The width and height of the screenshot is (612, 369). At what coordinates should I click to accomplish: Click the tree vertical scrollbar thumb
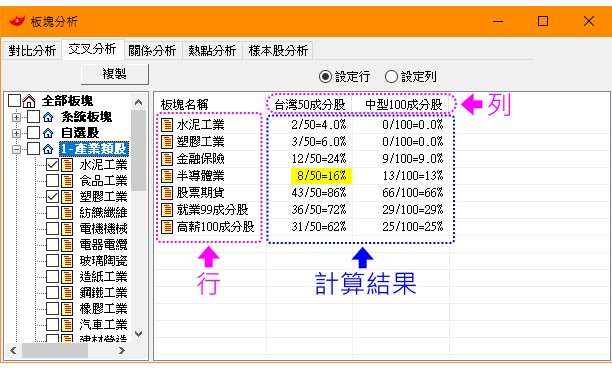tap(138, 150)
